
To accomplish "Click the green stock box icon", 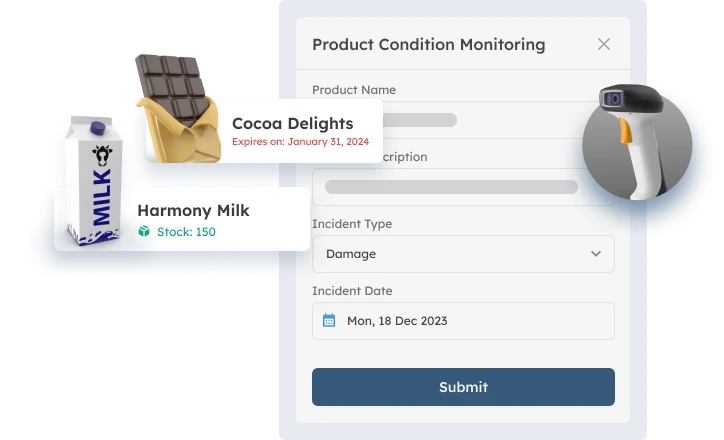I will [144, 232].
